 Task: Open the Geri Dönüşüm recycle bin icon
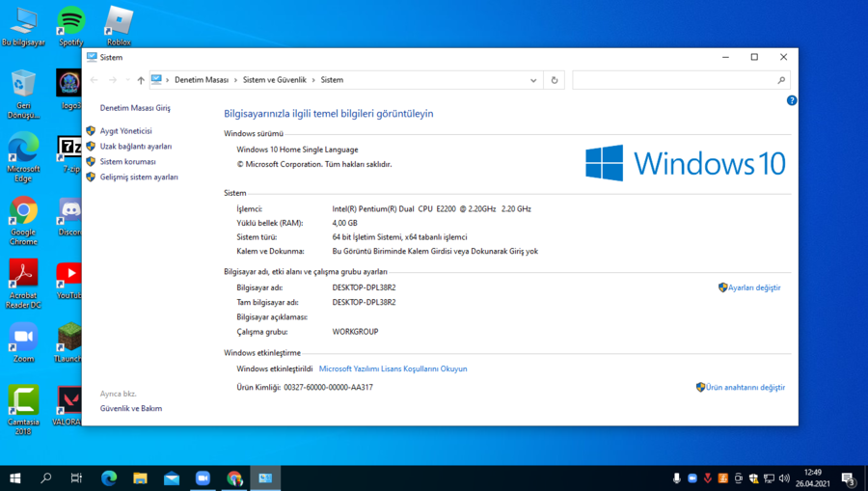click(x=23, y=87)
